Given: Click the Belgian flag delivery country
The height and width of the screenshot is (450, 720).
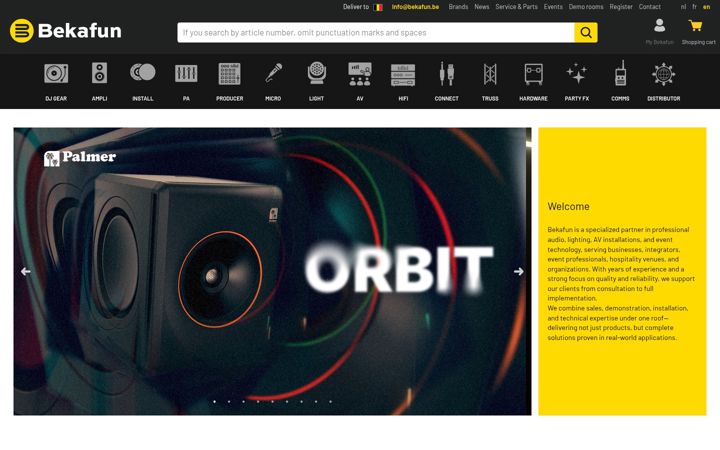Looking at the screenshot, I should [x=378, y=7].
